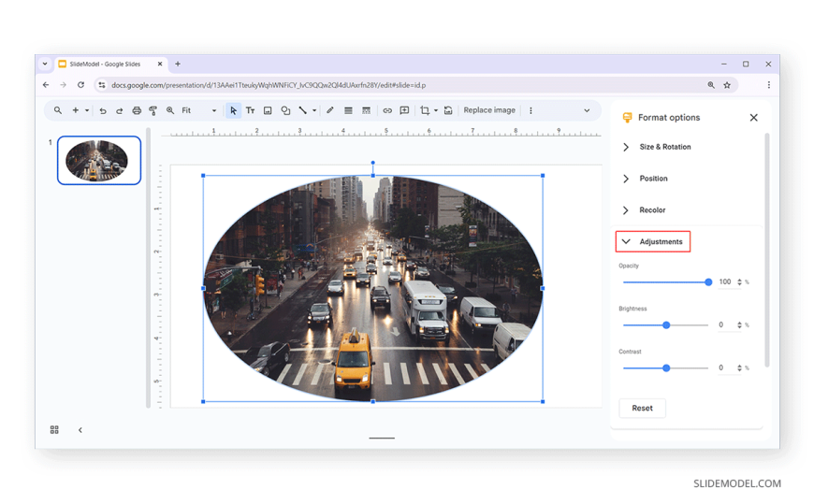Click the browser back arrow
The image size is (814, 504).
pos(46,85)
